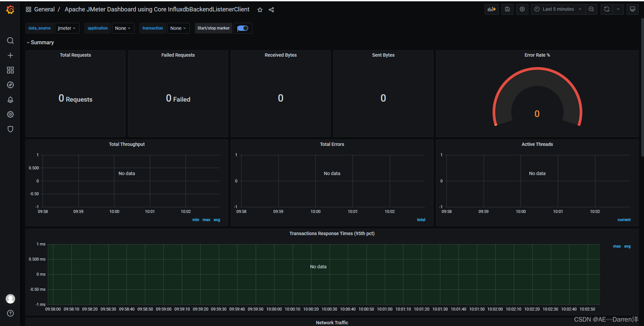Open the General breadcrumb menu
644x326 pixels.
(44, 9)
